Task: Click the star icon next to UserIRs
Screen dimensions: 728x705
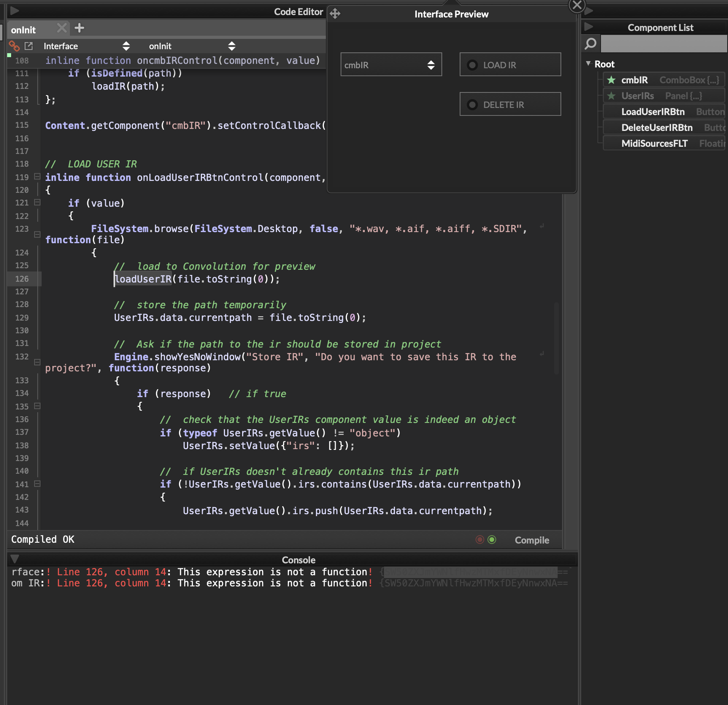Action: [x=611, y=96]
